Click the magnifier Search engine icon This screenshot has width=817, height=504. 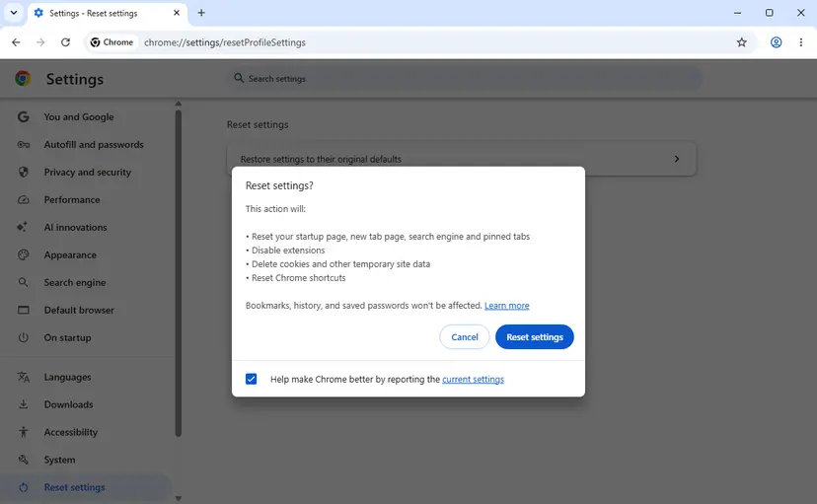point(23,282)
